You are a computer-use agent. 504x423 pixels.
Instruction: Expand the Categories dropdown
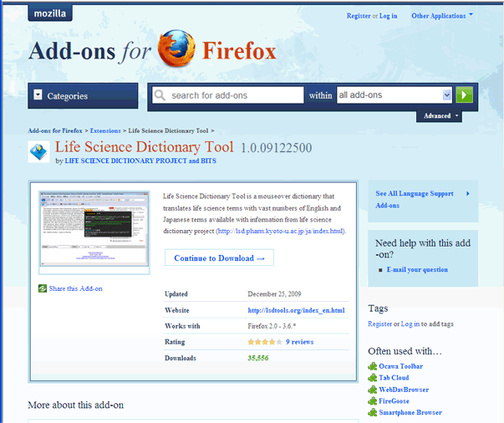(38, 96)
